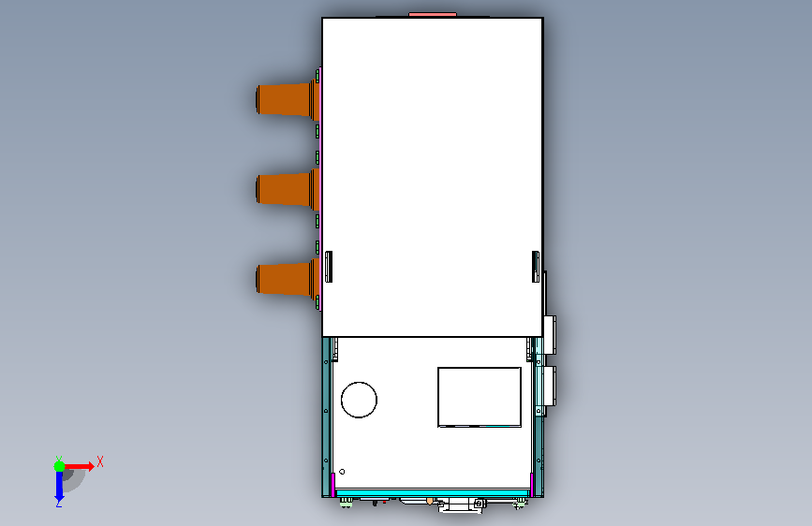Select the cyan bar along bottom edge
The image size is (812, 526).
point(433,493)
